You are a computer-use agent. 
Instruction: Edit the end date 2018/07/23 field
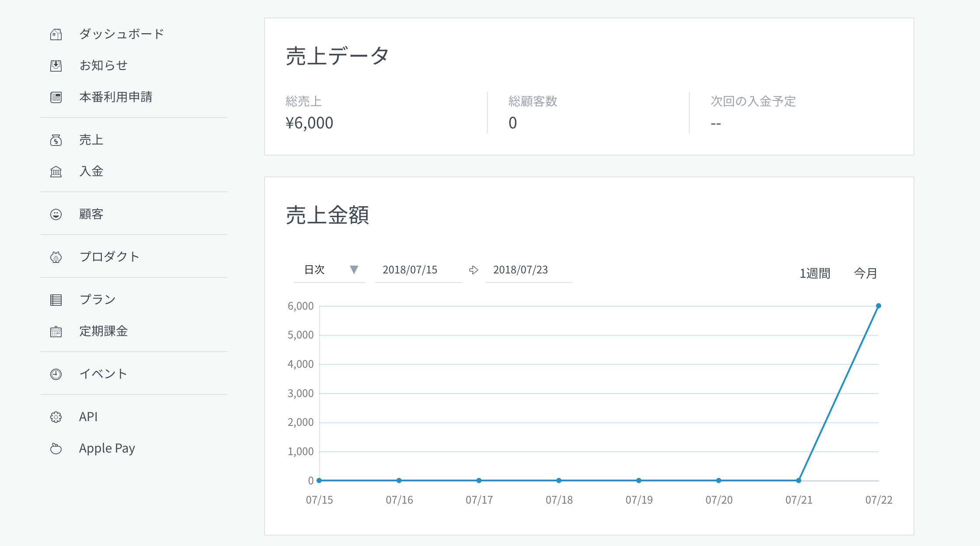(528, 270)
